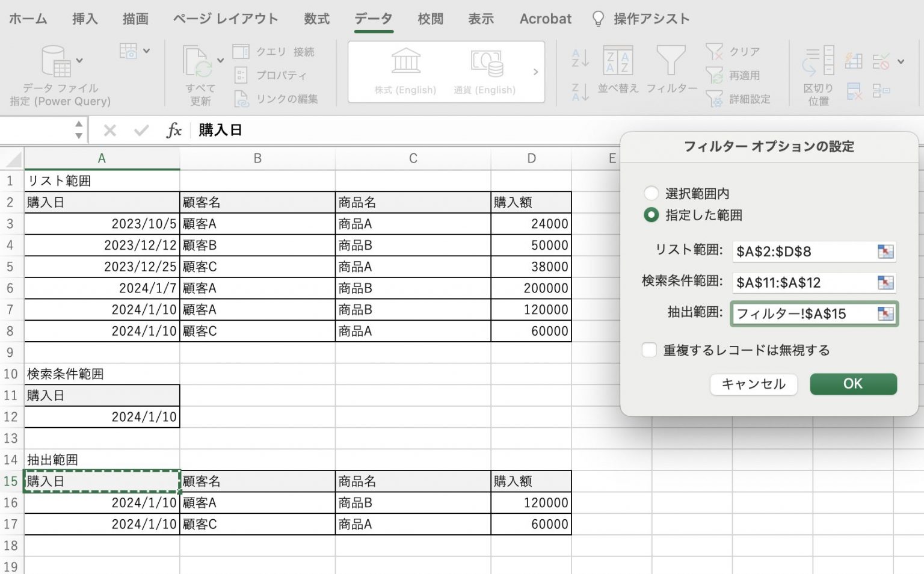Click the OK button in the dialog

coord(853,384)
